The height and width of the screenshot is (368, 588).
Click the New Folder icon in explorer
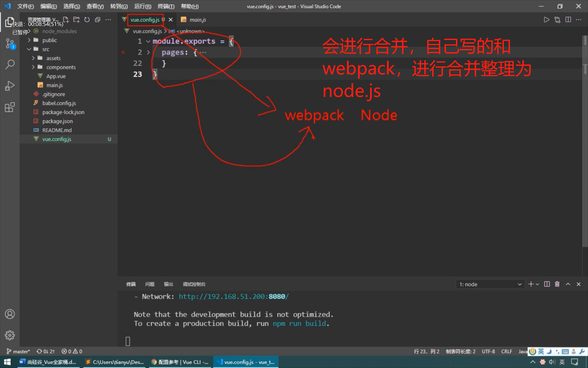click(x=77, y=19)
